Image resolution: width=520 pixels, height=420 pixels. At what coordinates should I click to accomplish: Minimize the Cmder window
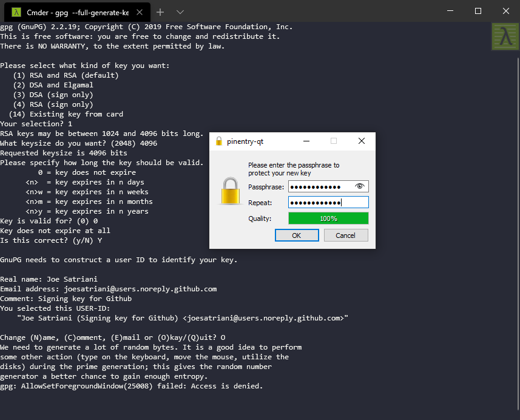pos(450,11)
